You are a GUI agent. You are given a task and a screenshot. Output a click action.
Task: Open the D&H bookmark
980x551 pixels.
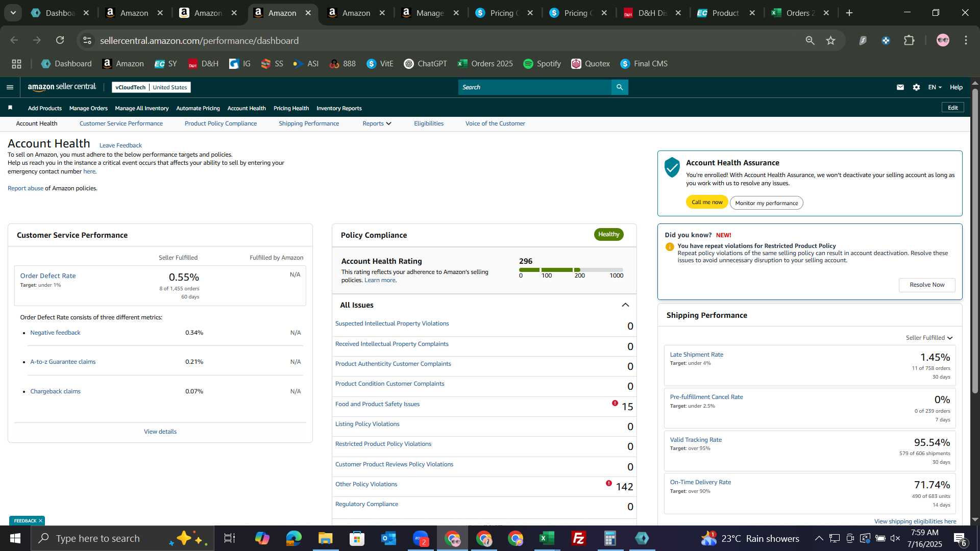click(x=203, y=64)
